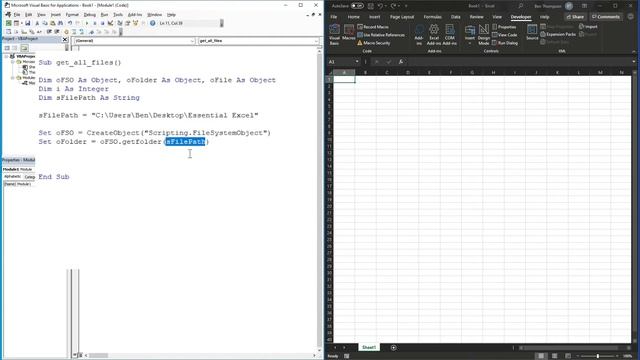The width and height of the screenshot is (640, 360).
Task: Expand the get_all_files procedure dropdown
Action: pos(316,41)
